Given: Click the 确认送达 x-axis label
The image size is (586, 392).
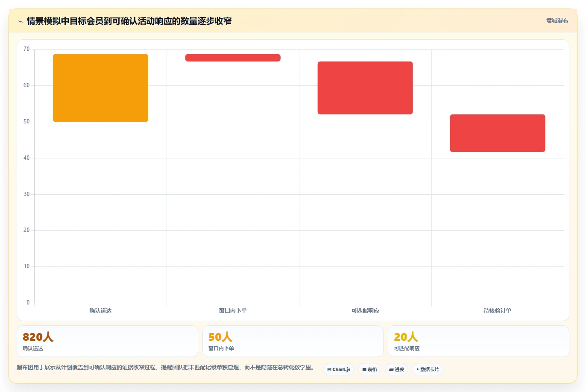Looking at the screenshot, I should (x=100, y=310).
